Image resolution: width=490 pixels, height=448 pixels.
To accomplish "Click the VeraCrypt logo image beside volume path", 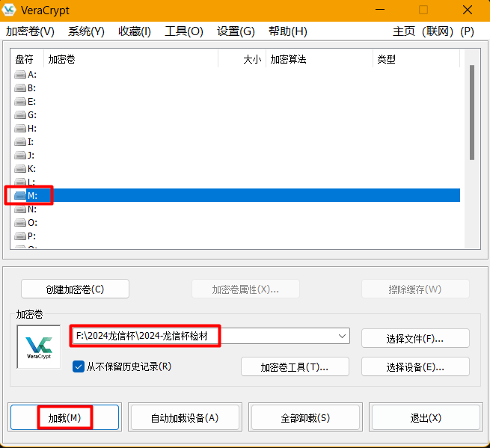I will [x=39, y=347].
